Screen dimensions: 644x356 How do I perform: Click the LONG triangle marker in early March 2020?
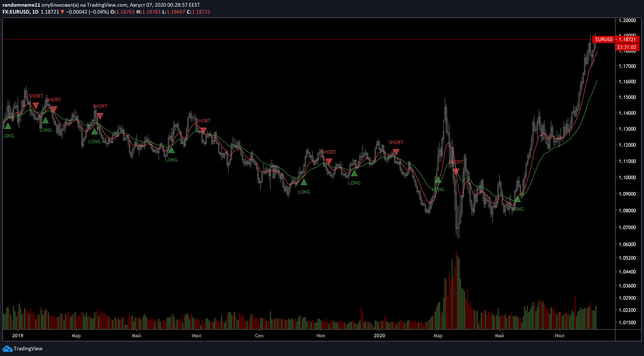(438, 180)
